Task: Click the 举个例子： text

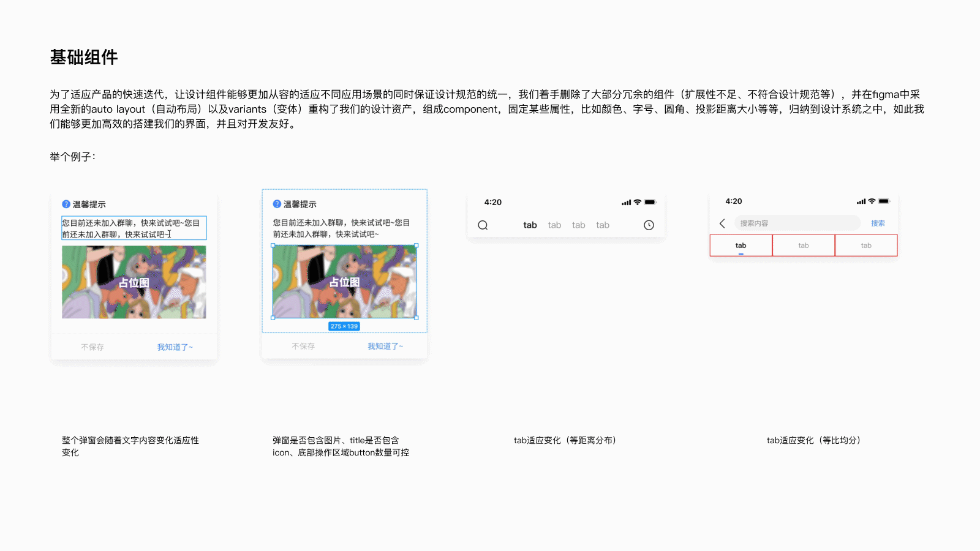Action: tap(73, 157)
